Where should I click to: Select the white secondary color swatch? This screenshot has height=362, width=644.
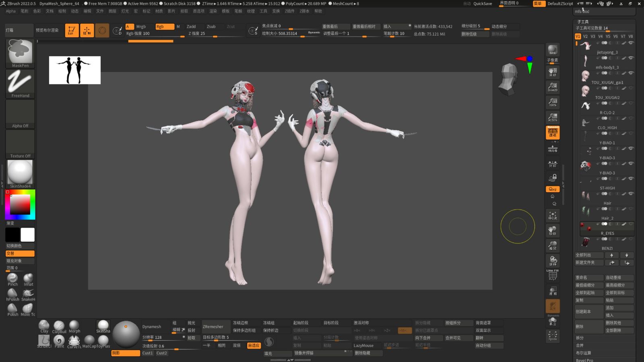click(28, 234)
